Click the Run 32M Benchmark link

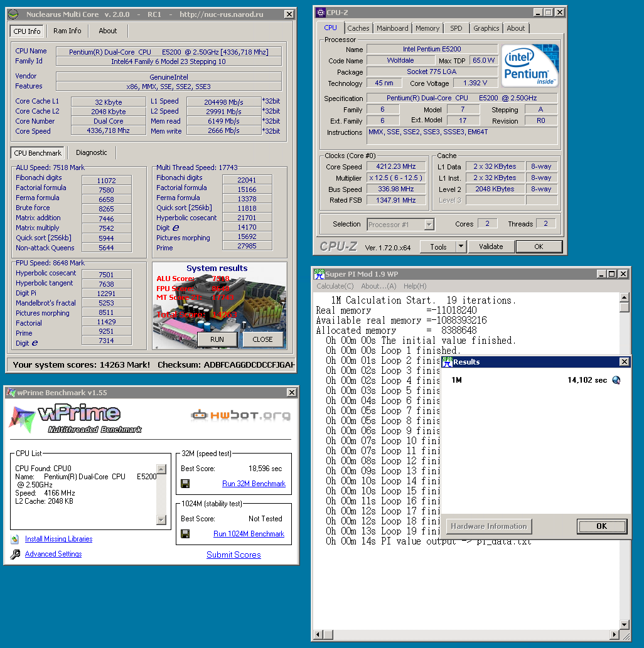pyautogui.click(x=254, y=484)
